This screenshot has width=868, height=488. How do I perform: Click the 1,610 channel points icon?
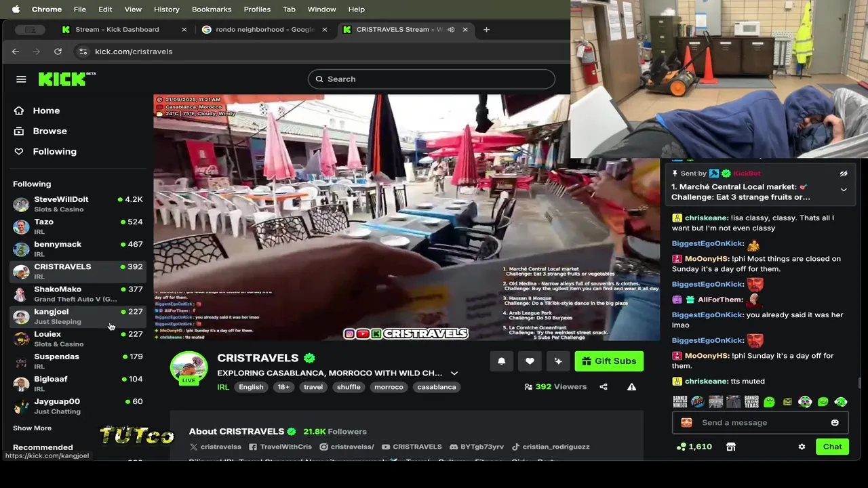[681, 447]
